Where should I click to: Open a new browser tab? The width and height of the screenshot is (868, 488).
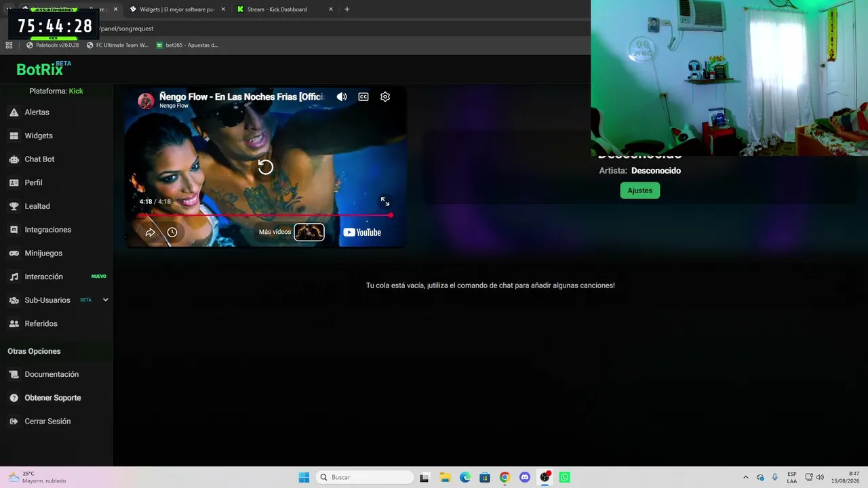347,9
